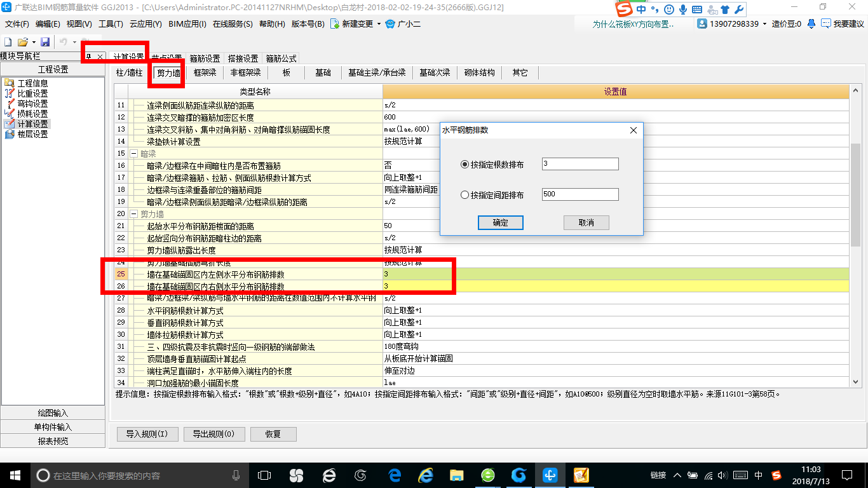Click 导入规则(I) button
This screenshot has height=488, width=868.
coord(147,434)
